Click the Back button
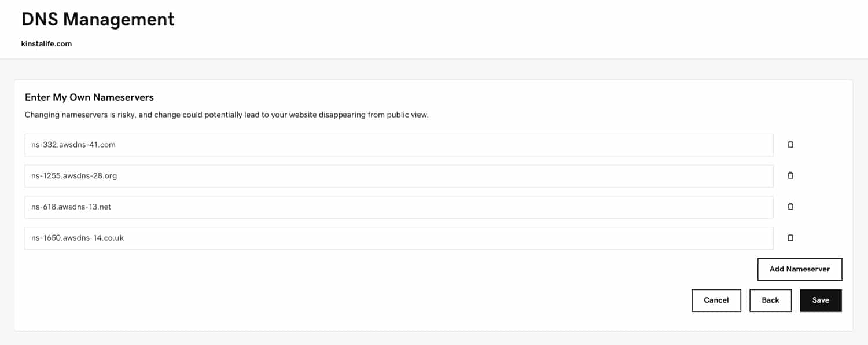The height and width of the screenshot is (345, 868). [x=770, y=300]
